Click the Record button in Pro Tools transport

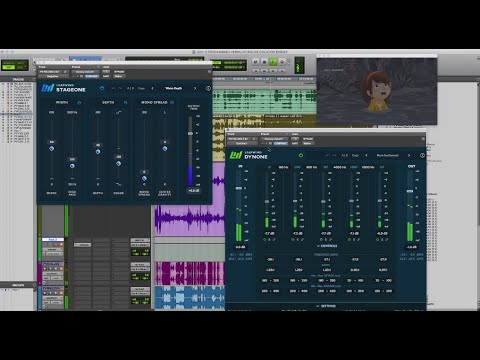coord(282,62)
